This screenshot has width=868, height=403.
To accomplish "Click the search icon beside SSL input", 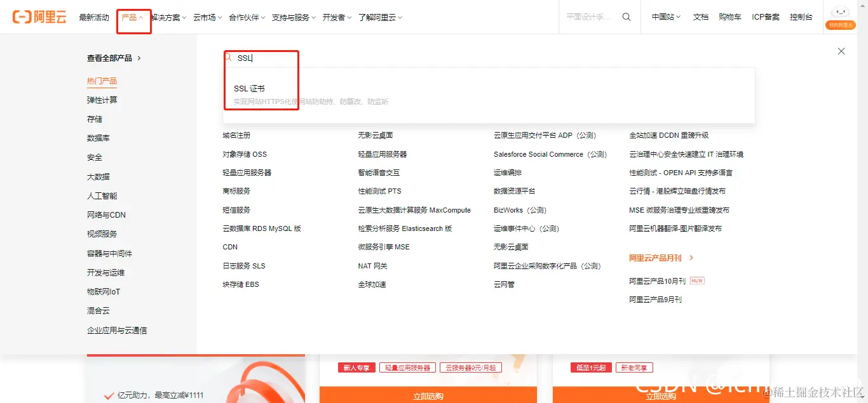I will [x=229, y=58].
